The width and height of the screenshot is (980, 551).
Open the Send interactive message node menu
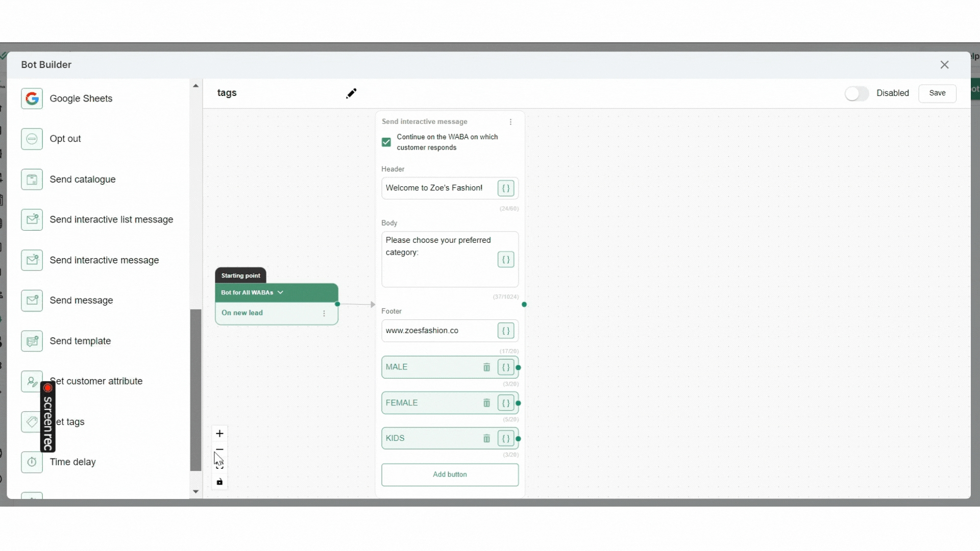click(x=510, y=122)
